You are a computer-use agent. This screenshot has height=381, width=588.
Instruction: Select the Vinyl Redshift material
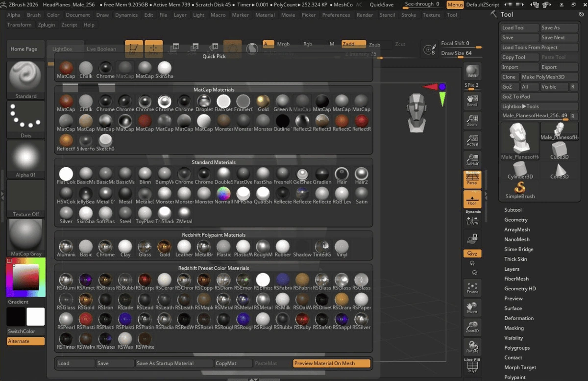click(x=342, y=249)
